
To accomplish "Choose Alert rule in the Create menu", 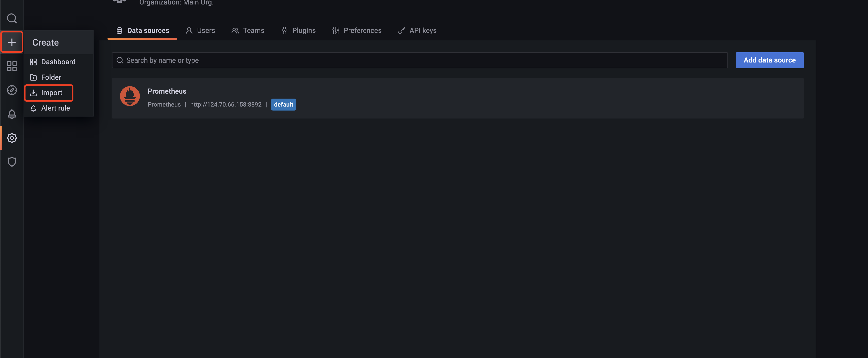I will coord(55,108).
